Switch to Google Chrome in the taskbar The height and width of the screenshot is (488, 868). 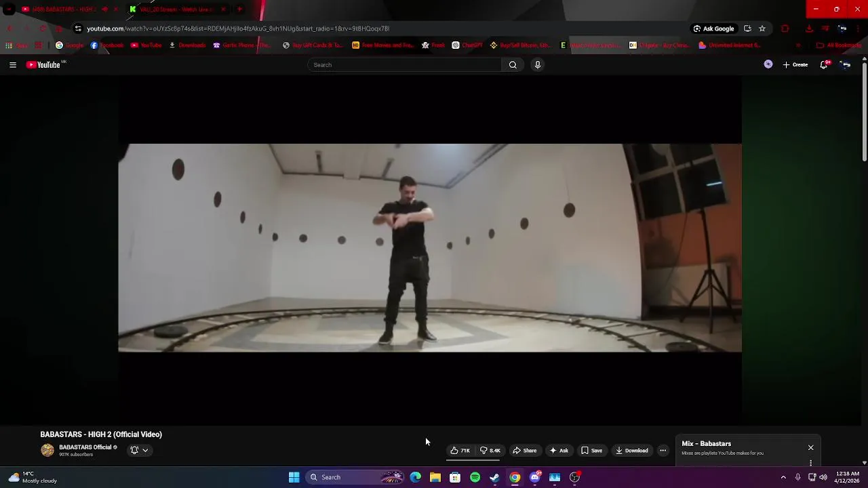click(515, 477)
